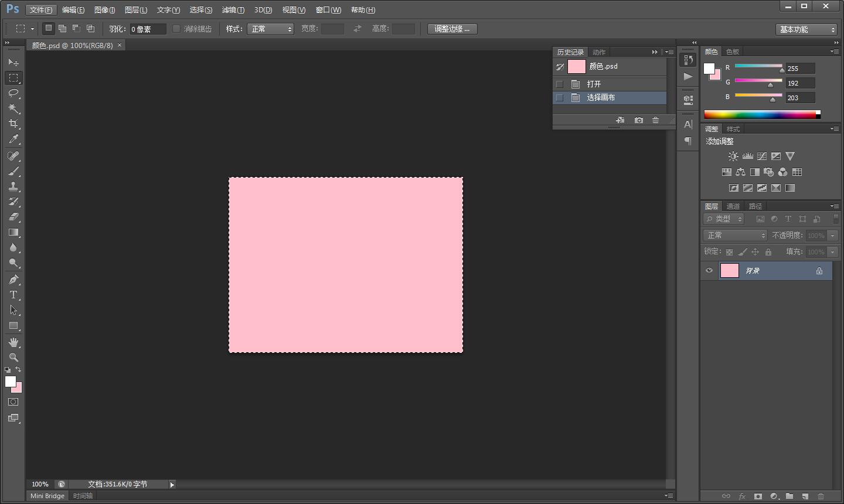
Task: Toggle visibility of the 背景 layer
Action: click(709, 270)
